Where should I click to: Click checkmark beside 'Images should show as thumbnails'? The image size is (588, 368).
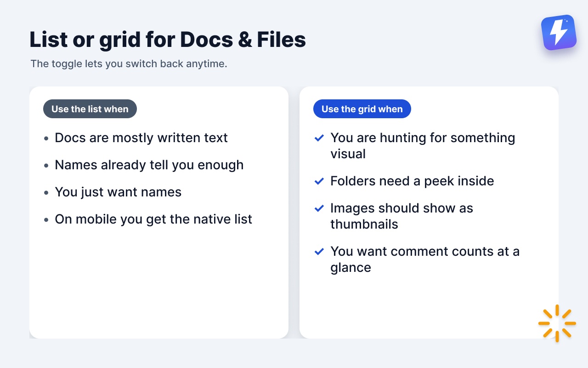[319, 208]
